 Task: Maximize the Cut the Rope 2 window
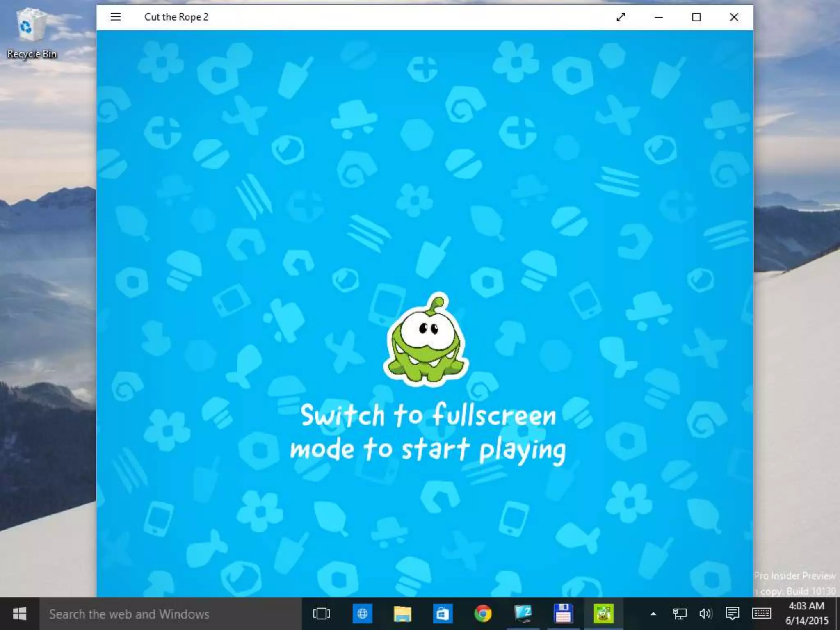(696, 17)
